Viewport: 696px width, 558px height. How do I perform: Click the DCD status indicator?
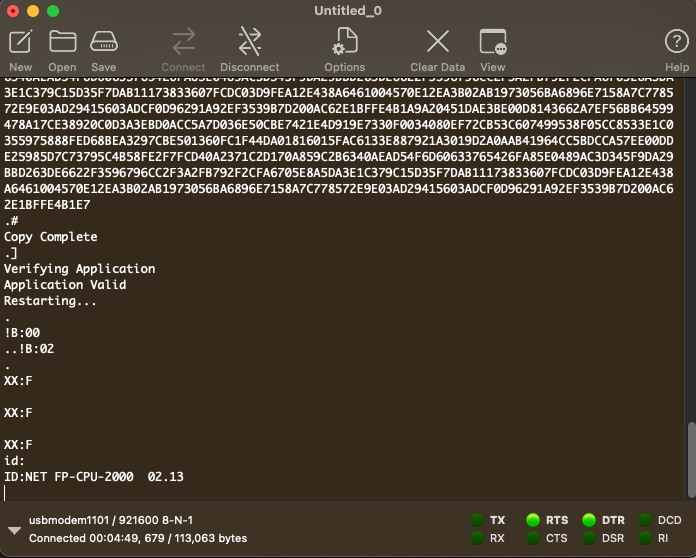point(645,520)
